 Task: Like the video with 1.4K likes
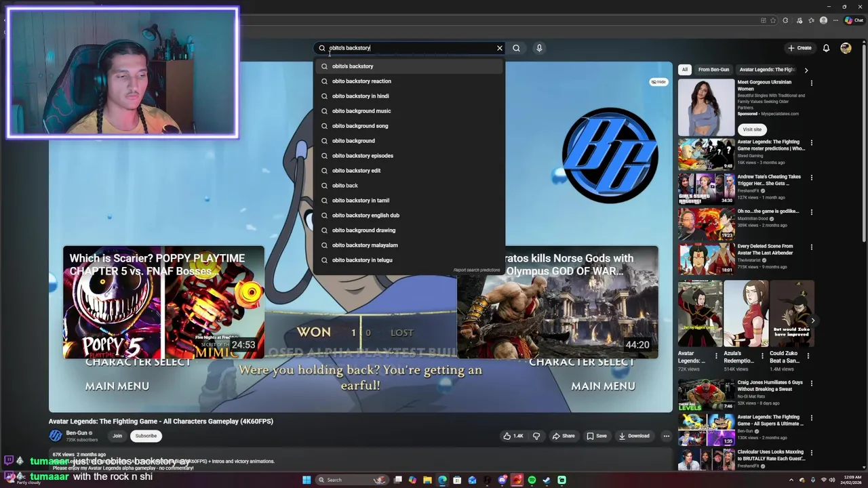pos(513,436)
